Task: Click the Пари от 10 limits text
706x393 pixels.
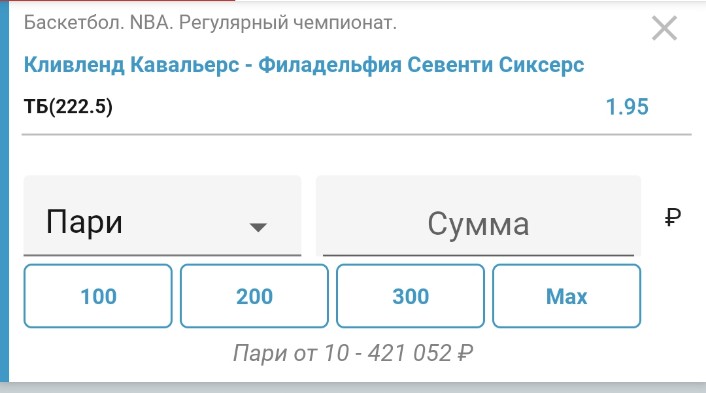Action: click(291, 353)
